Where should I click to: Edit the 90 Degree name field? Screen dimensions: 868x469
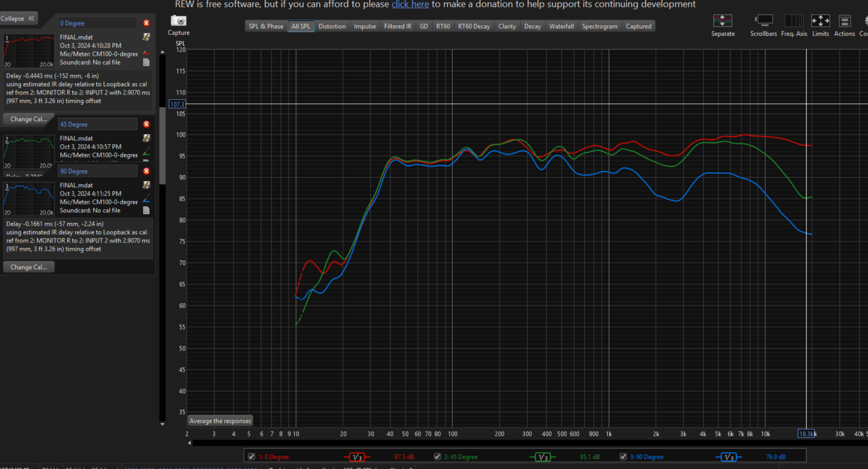pyautogui.click(x=97, y=171)
